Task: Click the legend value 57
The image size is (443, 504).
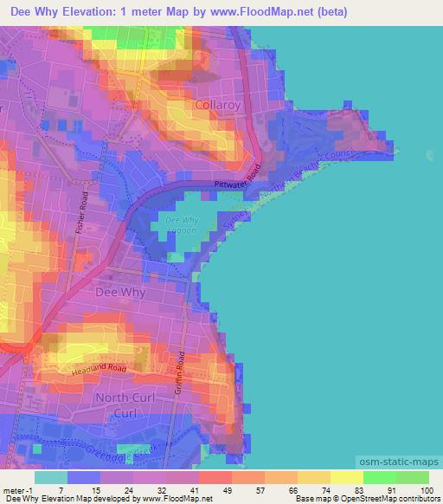Action: point(260,490)
